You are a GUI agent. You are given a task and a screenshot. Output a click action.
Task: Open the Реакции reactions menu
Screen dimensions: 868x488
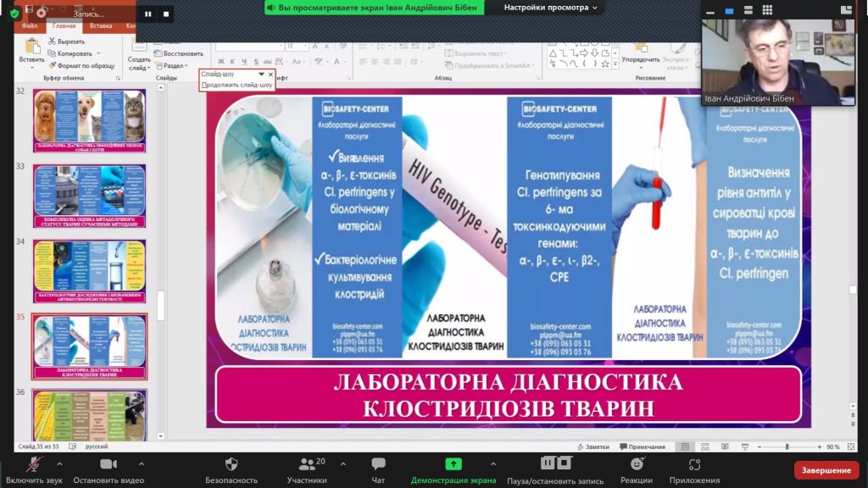point(636,470)
